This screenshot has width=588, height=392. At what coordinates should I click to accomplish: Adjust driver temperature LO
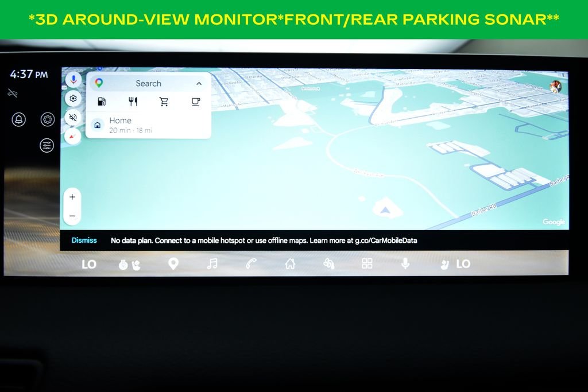point(89,264)
